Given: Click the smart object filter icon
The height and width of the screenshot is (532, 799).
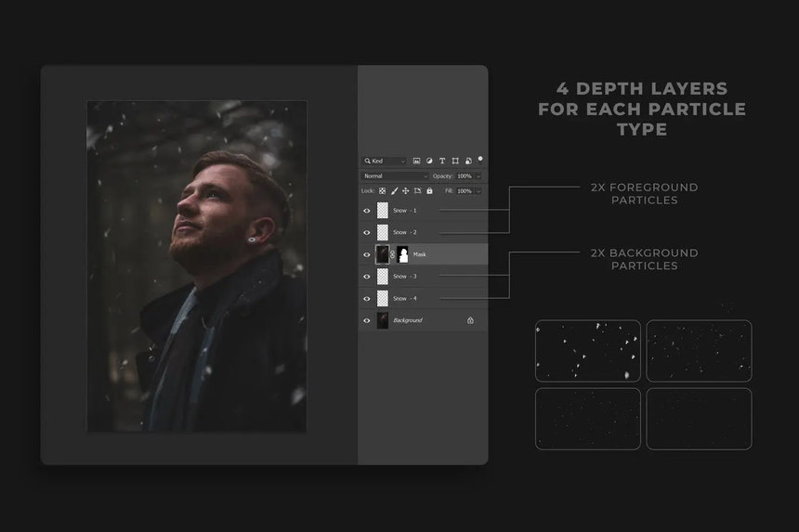Looking at the screenshot, I should point(468,161).
